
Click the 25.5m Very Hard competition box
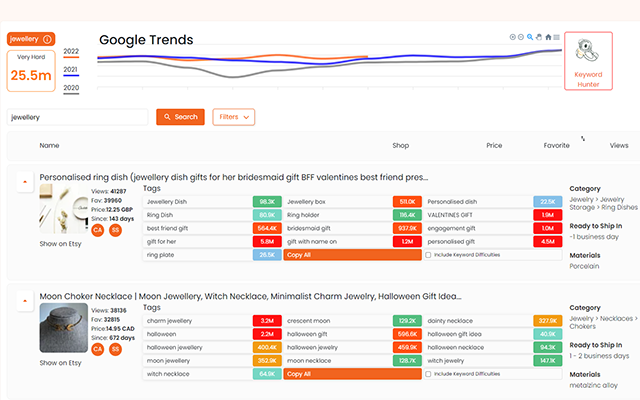[31, 71]
